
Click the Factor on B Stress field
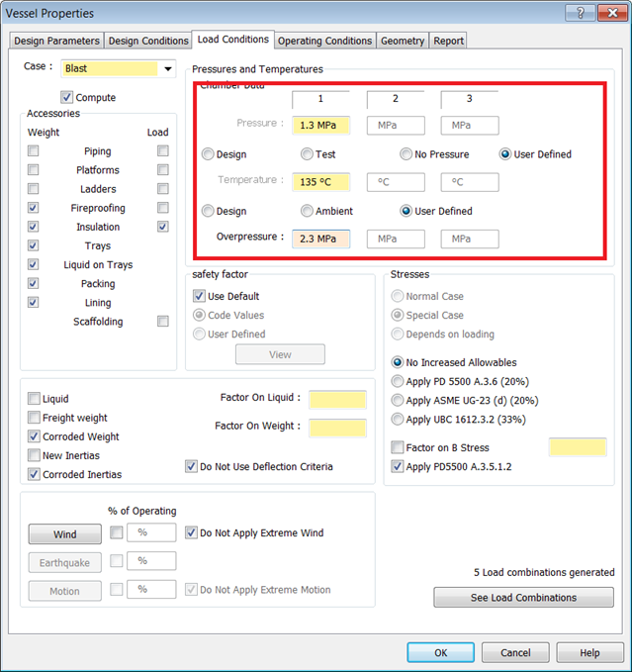click(578, 447)
